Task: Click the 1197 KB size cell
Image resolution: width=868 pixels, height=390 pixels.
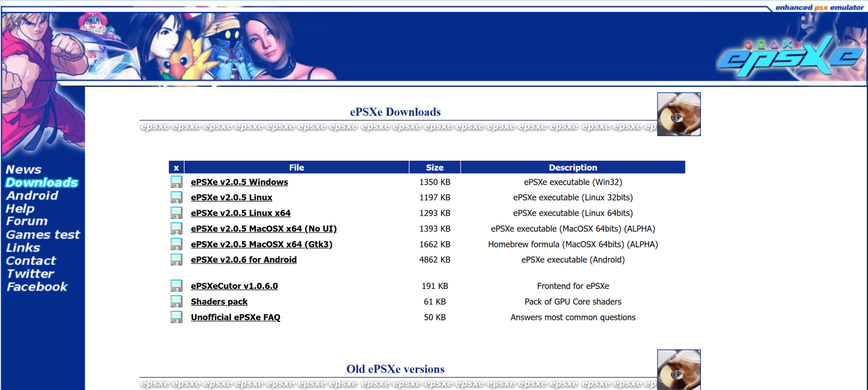Action: (x=435, y=197)
